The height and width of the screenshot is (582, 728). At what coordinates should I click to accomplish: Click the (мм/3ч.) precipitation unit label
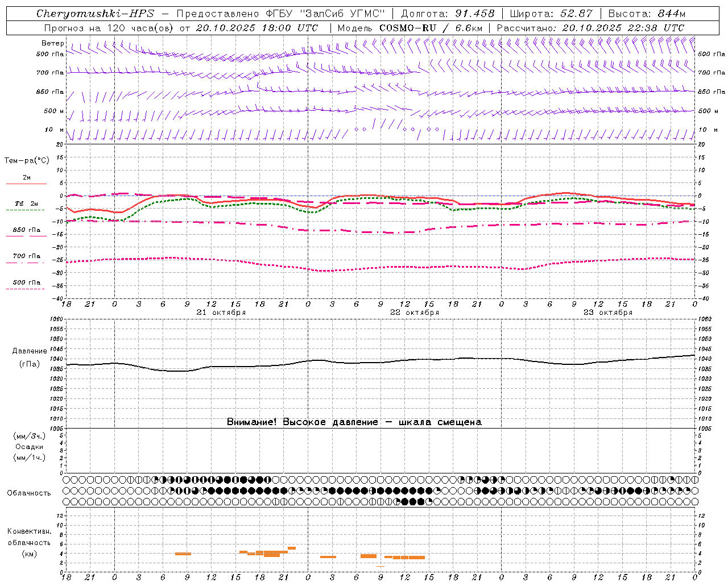coord(30,436)
